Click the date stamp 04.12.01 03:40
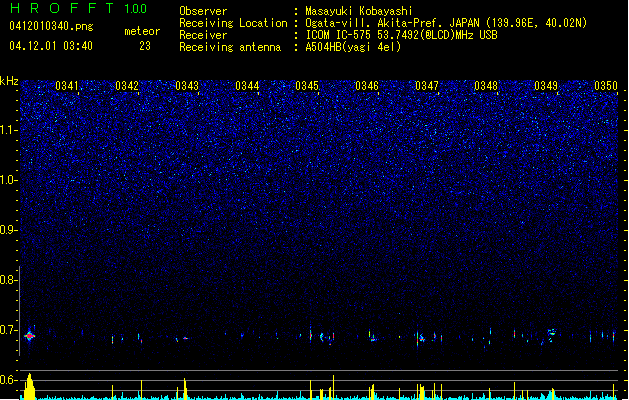The height and width of the screenshot is (400, 629). pyautogui.click(x=51, y=46)
